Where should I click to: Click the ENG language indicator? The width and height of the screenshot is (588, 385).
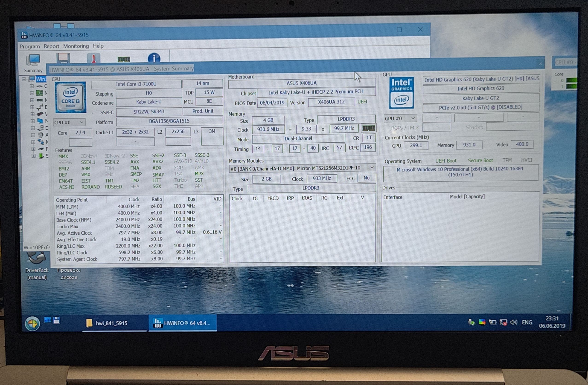tap(527, 322)
